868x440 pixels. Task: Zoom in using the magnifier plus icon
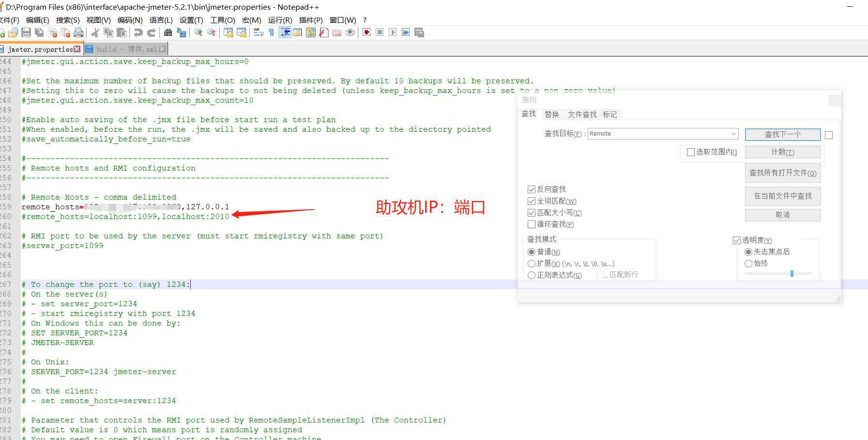pyautogui.click(x=198, y=32)
